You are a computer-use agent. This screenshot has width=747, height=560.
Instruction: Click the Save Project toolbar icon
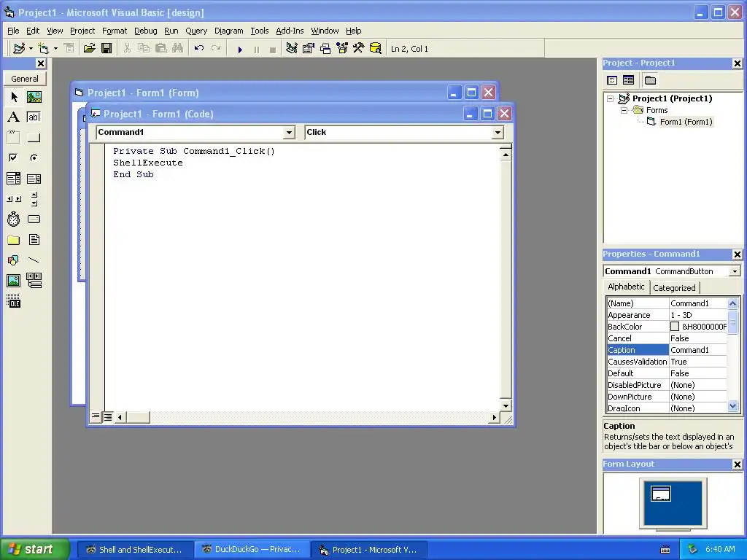click(x=107, y=49)
